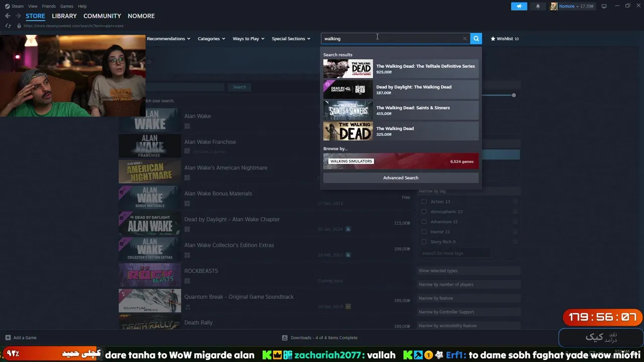Expand the Ways to Play dropdown
The width and height of the screenshot is (644, 362).
pos(249,39)
